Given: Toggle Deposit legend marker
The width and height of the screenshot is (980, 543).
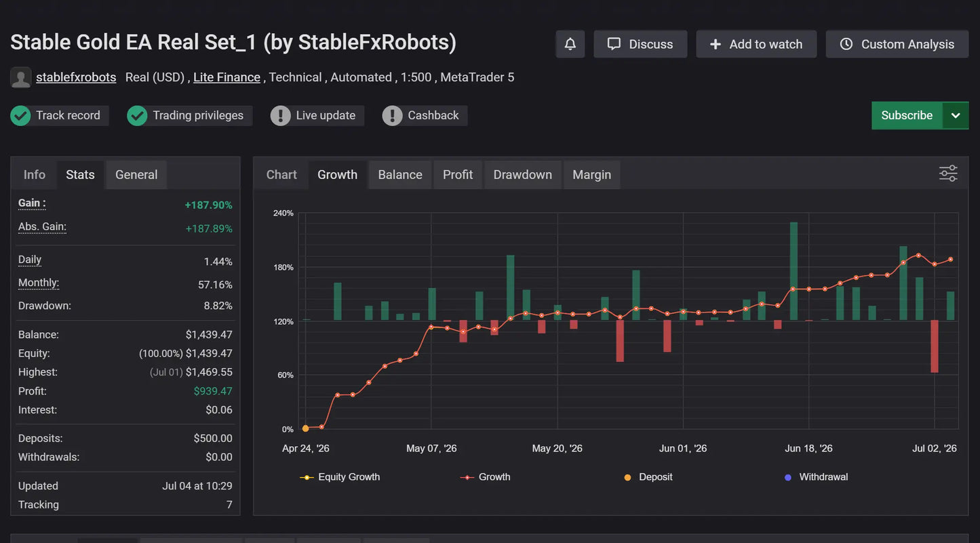Looking at the screenshot, I should [648, 477].
